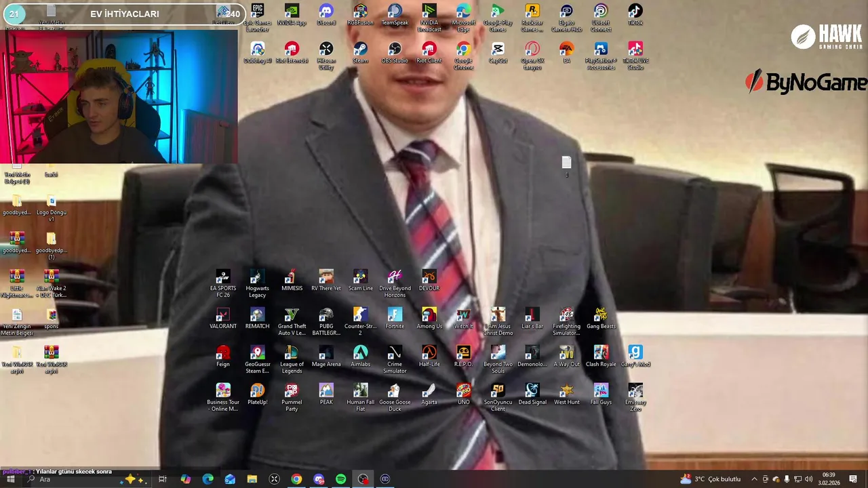
Task: Open File Explorer from the taskbar
Action: click(x=252, y=479)
